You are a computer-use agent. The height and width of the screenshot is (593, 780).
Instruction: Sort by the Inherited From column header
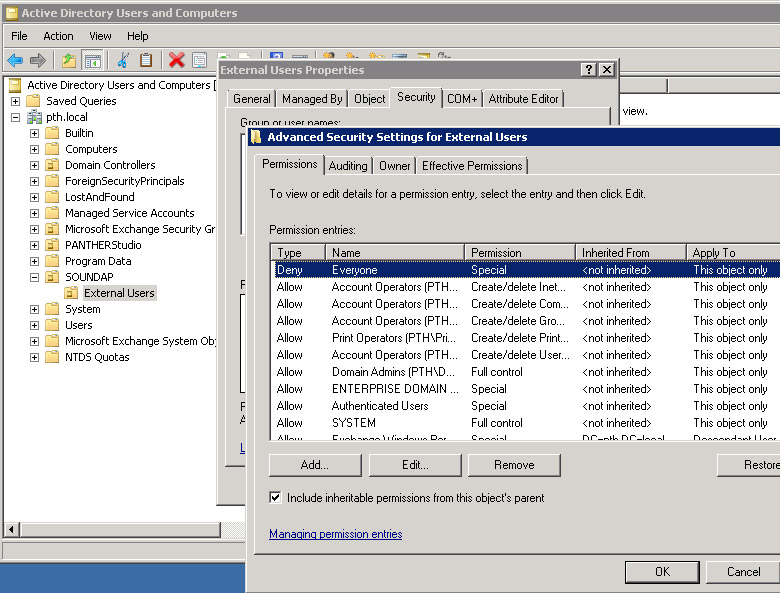631,253
